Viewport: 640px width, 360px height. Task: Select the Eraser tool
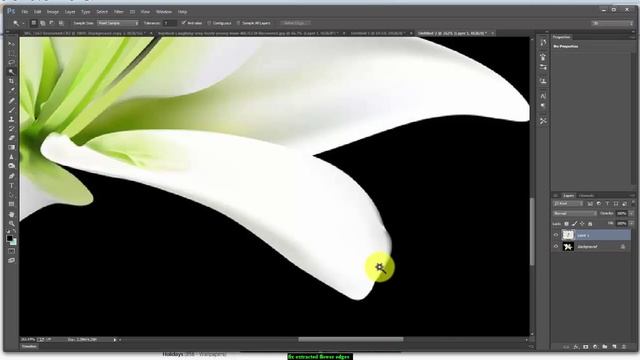click(x=11, y=138)
